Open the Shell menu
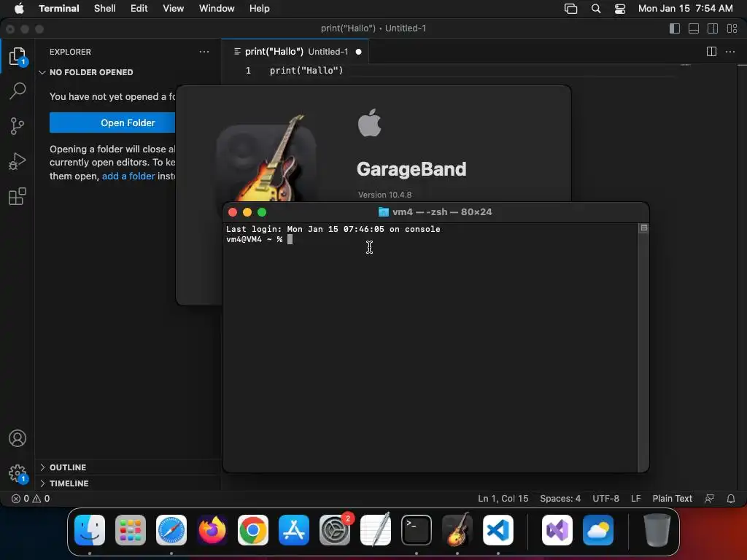This screenshot has width=747, height=560. tap(105, 9)
